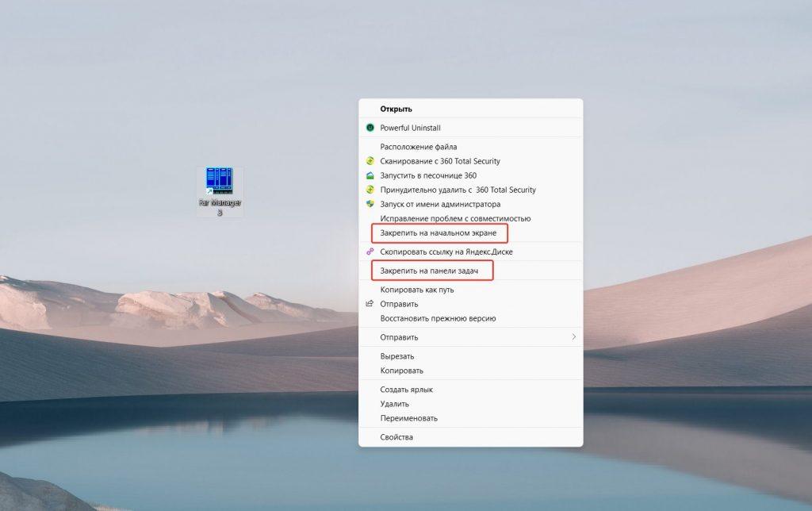The image size is (812, 511).
Task: Expand the Отправить submenu arrow
Action: click(573, 337)
